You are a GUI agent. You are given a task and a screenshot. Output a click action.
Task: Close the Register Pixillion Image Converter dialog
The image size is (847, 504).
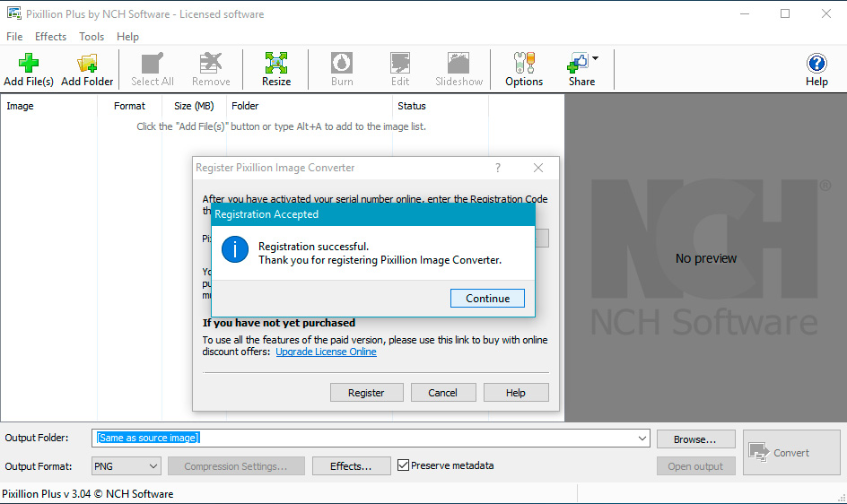point(538,168)
